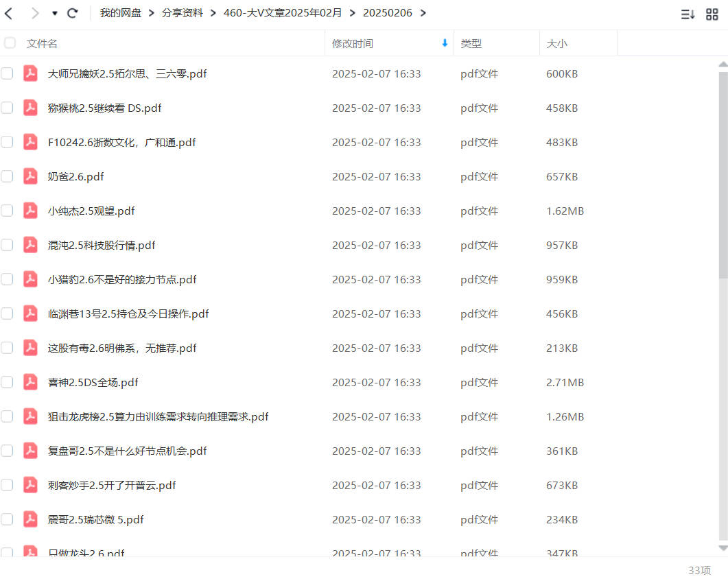728x581 pixels.
Task: Go back using the back arrow
Action: 9,13
